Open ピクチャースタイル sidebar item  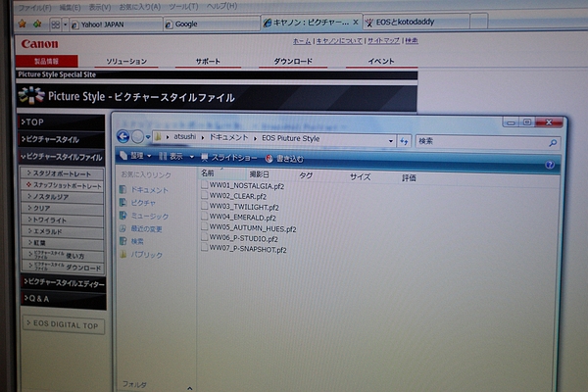pyautogui.click(x=63, y=139)
